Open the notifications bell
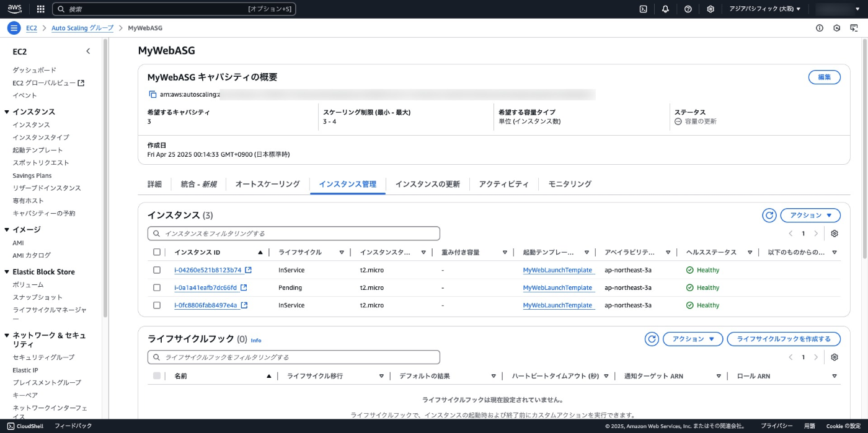The image size is (868, 433). pyautogui.click(x=665, y=9)
